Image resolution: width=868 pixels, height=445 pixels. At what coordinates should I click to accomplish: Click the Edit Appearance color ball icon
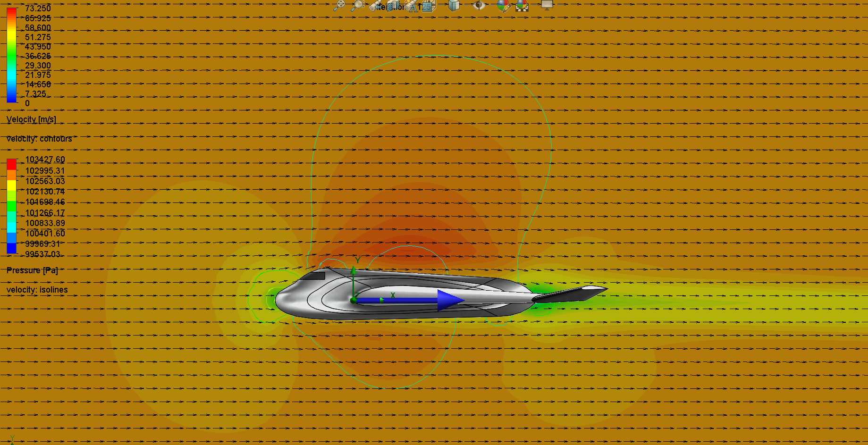point(504,6)
